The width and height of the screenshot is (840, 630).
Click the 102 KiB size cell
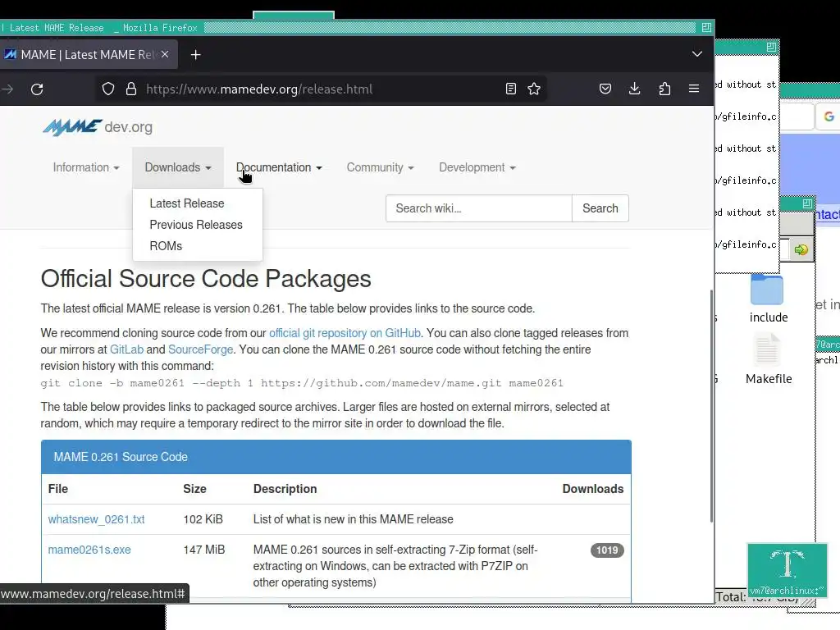203,519
